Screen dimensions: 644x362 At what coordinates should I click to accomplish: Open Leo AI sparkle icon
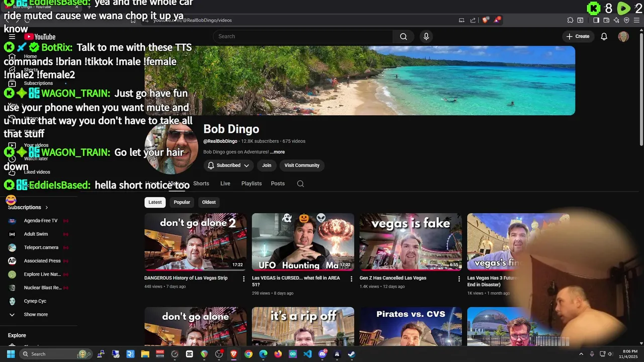tap(616, 20)
